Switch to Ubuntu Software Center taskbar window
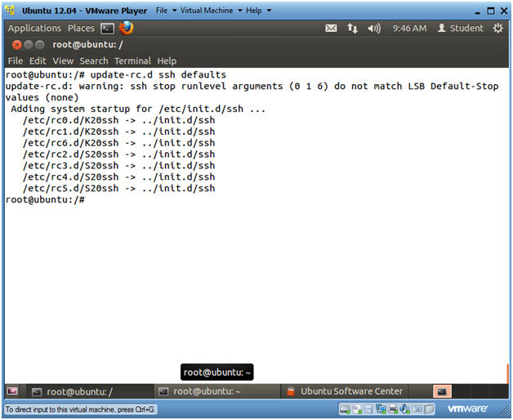The height and width of the screenshot is (420, 513). pos(346,391)
